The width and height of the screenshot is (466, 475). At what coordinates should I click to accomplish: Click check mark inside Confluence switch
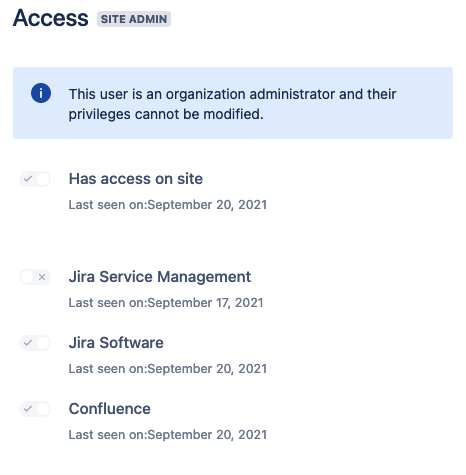pyautogui.click(x=28, y=409)
